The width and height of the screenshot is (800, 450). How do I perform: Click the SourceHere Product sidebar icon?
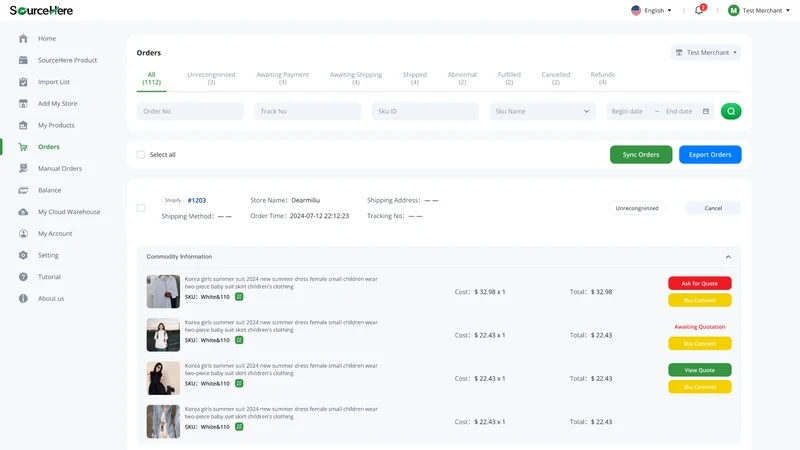[23, 60]
